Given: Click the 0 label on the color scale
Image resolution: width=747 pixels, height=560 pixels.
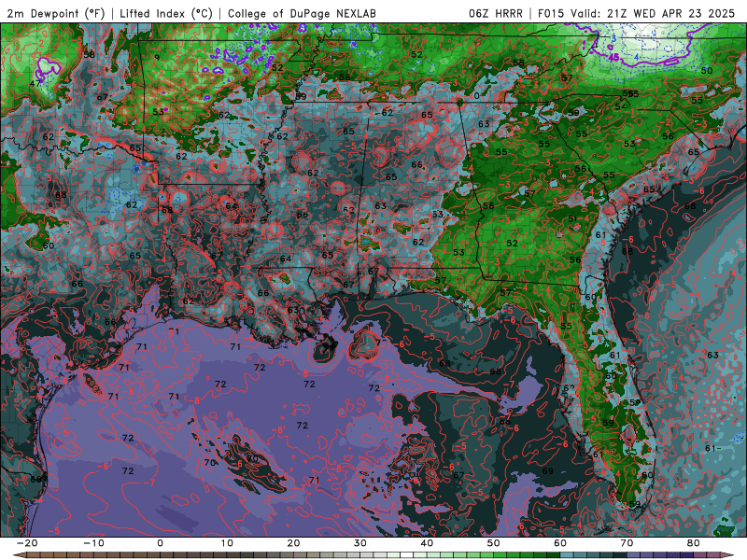Looking at the screenshot, I should point(160,543).
